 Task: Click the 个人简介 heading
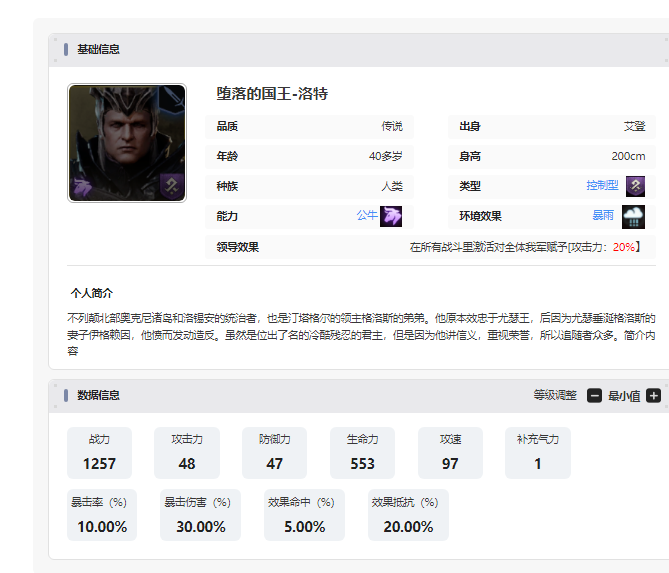(x=92, y=293)
